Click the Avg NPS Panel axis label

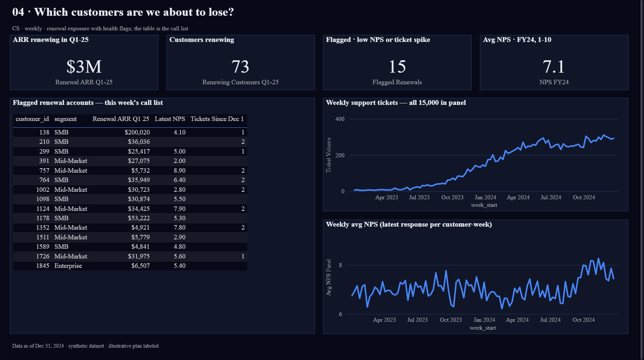pos(329,278)
